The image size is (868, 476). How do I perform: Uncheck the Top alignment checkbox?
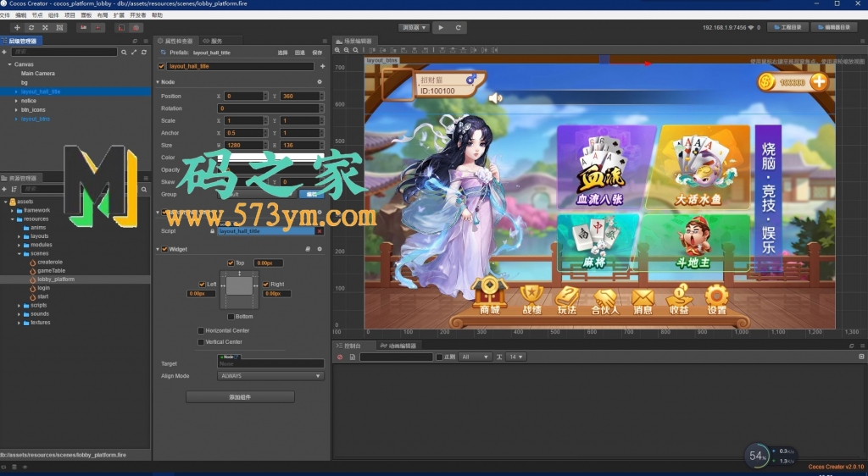pos(231,263)
